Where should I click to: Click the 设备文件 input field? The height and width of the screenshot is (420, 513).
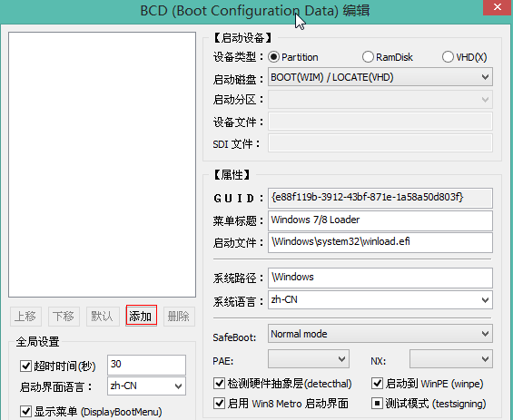tap(380, 122)
